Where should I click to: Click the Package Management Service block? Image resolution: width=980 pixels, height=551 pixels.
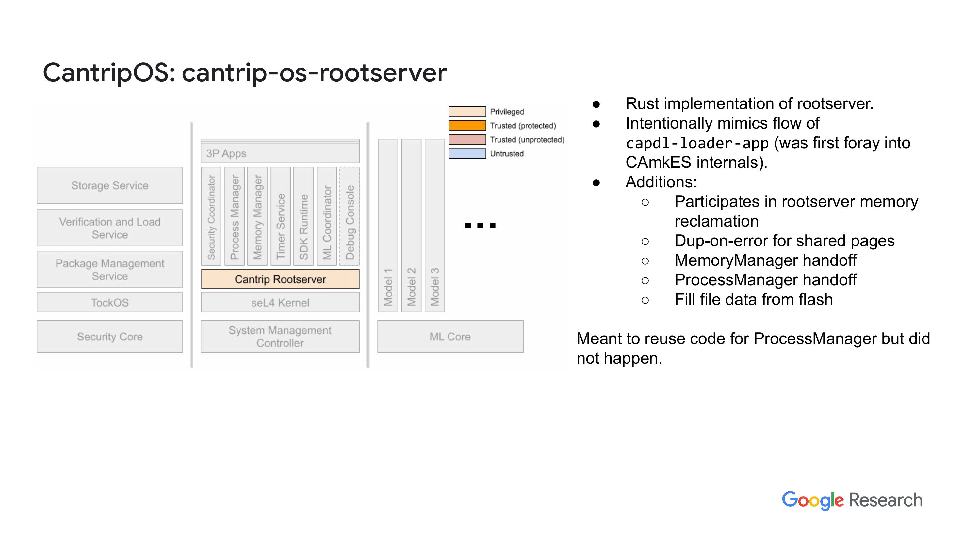tap(109, 269)
